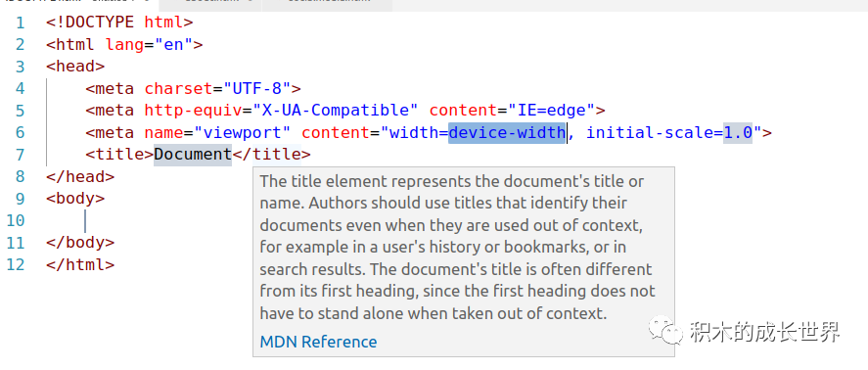The width and height of the screenshot is (868, 370).
Task: Click the lang attribute on the html tag
Action: tap(124, 45)
